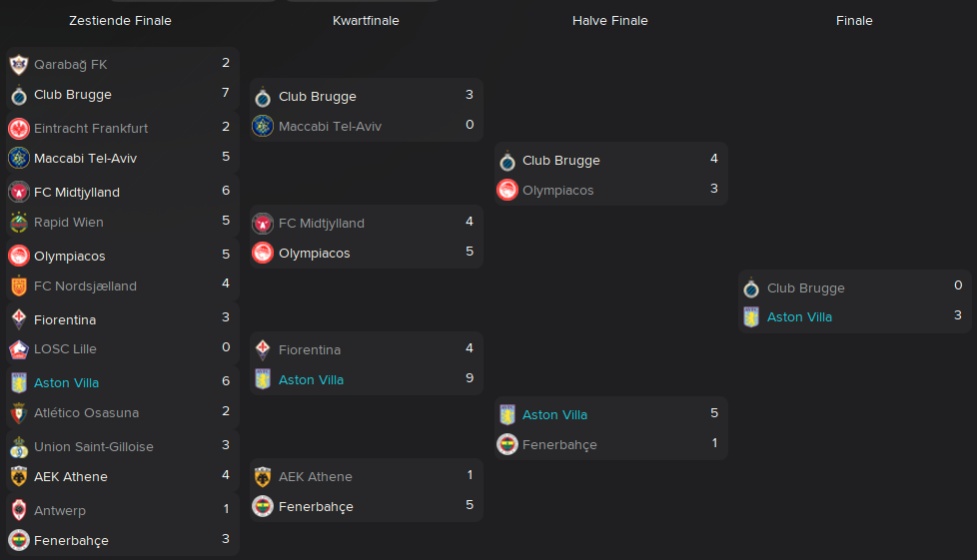Click Aston Villa's crest in the Finale
The width and height of the screenshot is (977, 560).
tap(751, 317)
